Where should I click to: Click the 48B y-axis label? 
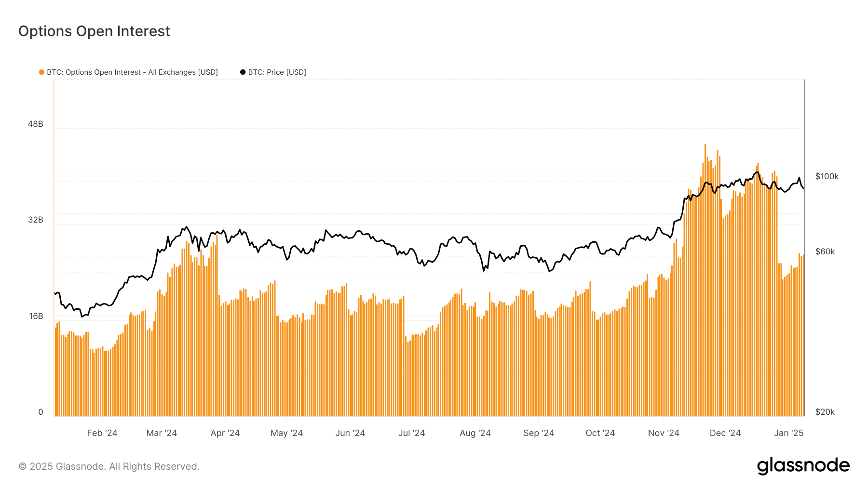pos(36,124)
